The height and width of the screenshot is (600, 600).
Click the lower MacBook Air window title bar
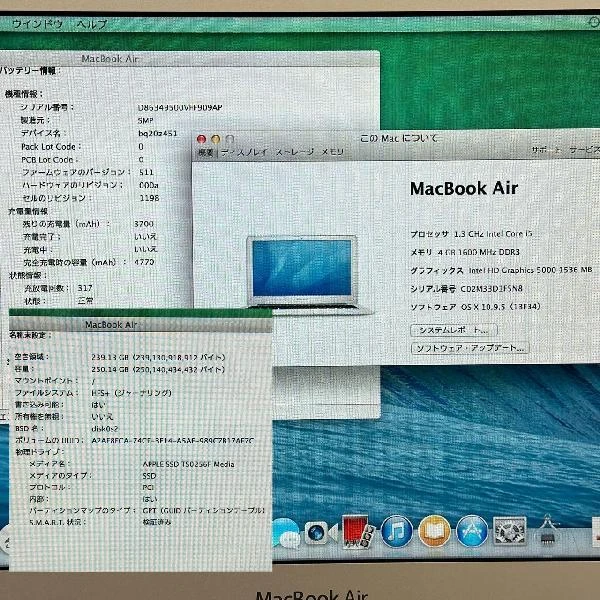pos(140,324)
